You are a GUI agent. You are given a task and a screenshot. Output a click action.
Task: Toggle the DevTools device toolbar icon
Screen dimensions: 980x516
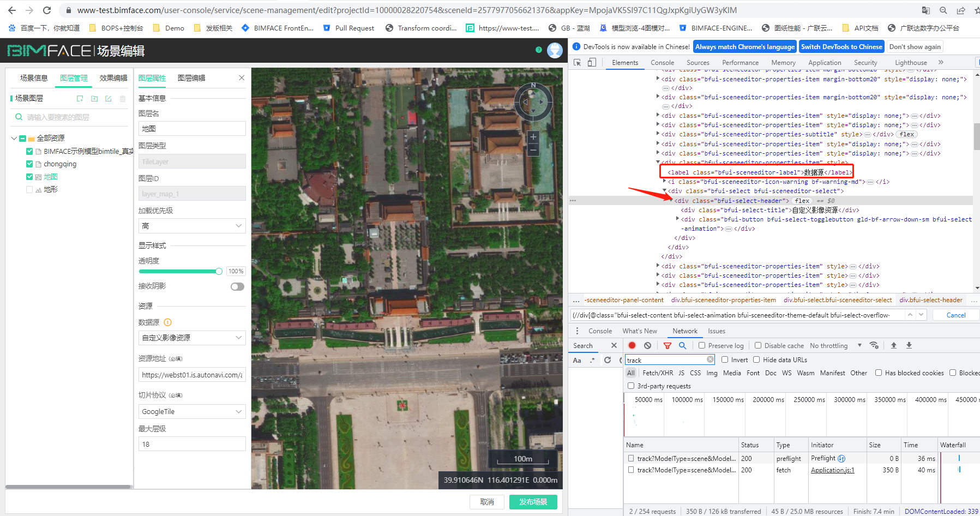coord(592,63)
